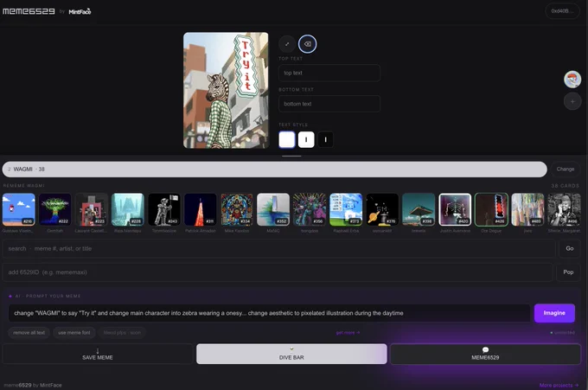Open the More projects link

click(559, 385)
